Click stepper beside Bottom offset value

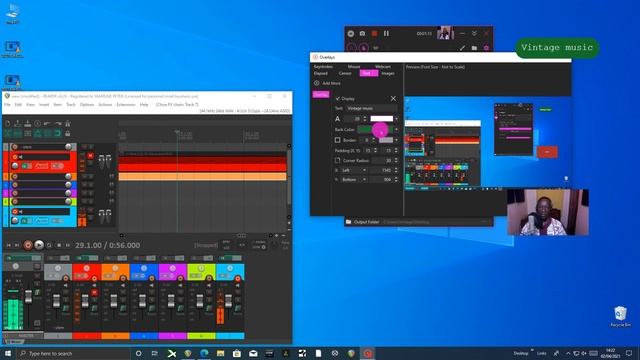coord(396,180)
